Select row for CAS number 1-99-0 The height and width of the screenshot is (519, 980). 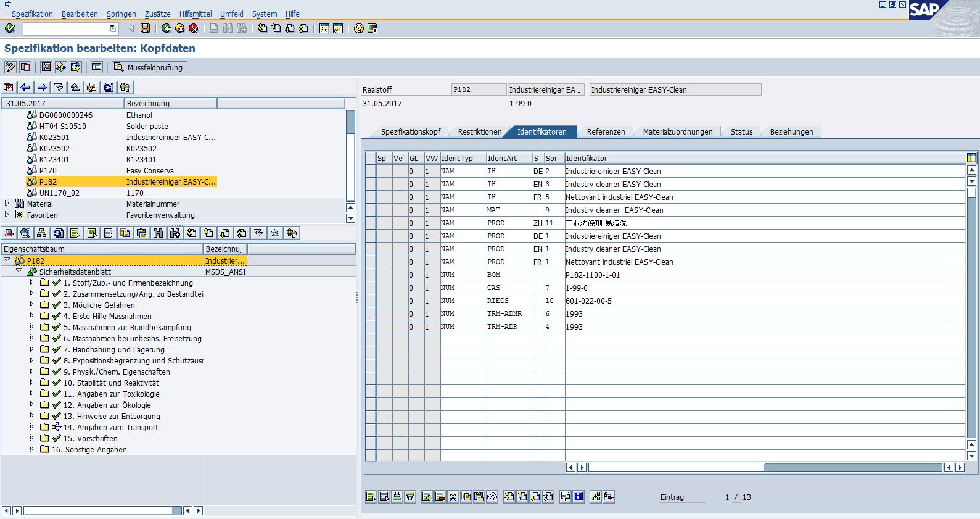(370, 288)
